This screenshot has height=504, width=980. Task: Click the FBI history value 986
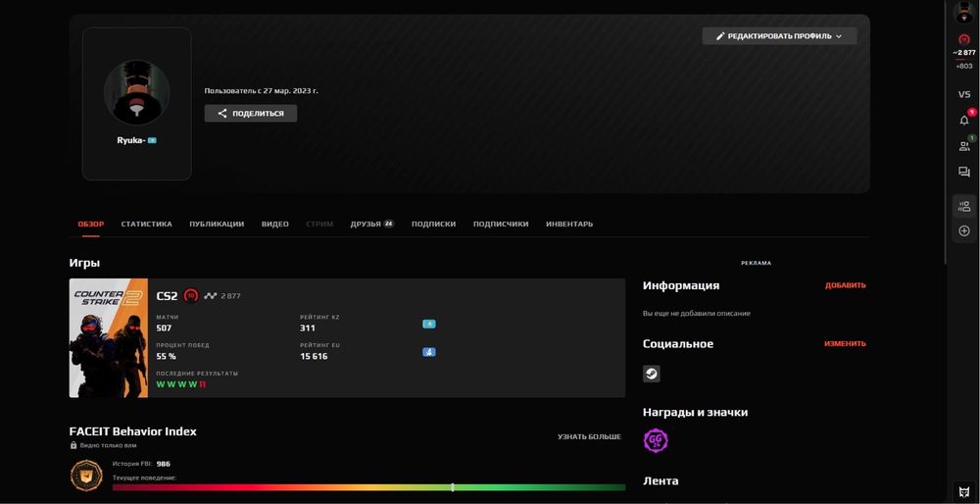163,464
